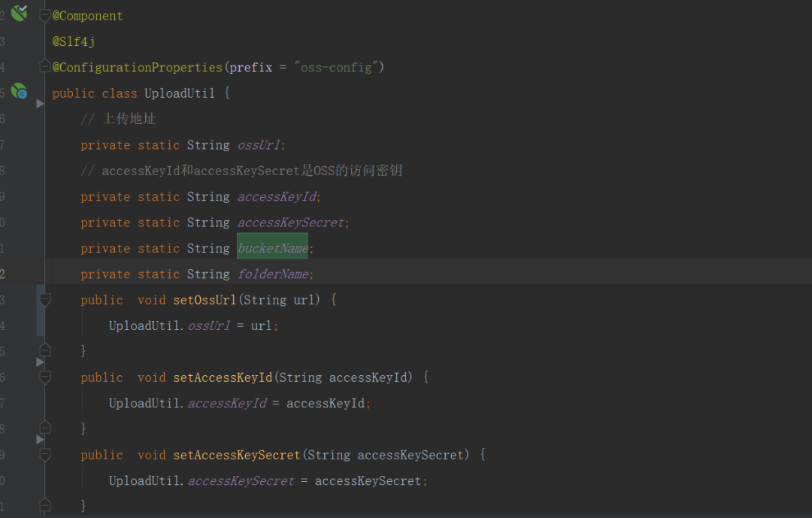Screen dimensions: 812x518
Task: Click the setAccessKeySecret method name
Action: tap(237, 456)
